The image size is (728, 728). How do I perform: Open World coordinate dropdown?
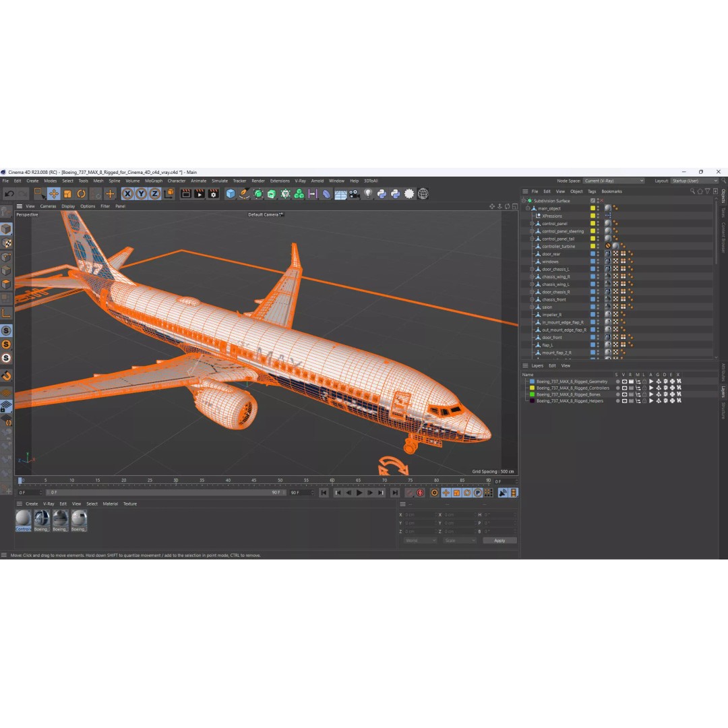(x=420, y=541)
